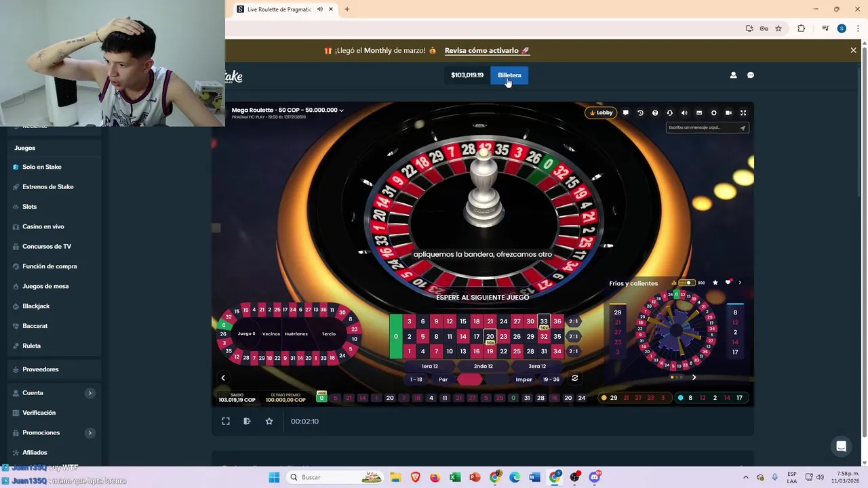
Task: Send chat message with paper plane icon
Action: coord(743,127)
